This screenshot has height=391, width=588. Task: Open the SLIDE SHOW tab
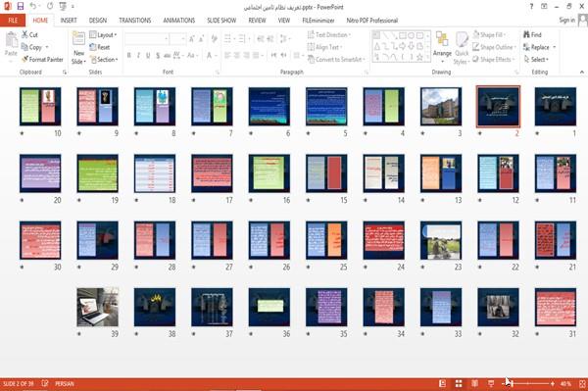pyautogui.click(x=221, y=21)
